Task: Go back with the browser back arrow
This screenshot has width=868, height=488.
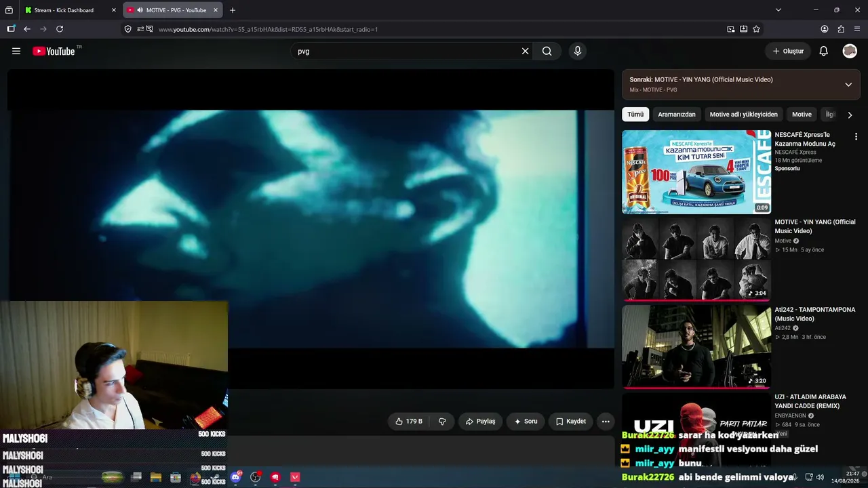Action: tap(27, 29)
